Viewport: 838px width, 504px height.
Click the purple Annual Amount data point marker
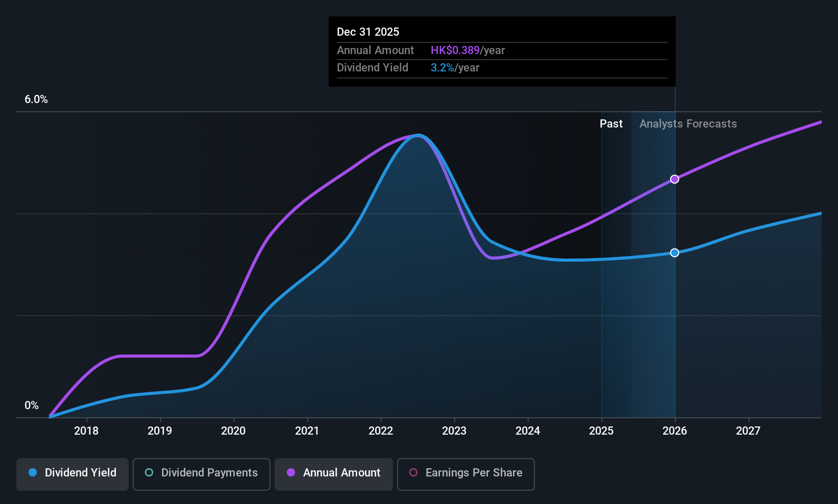675,179
